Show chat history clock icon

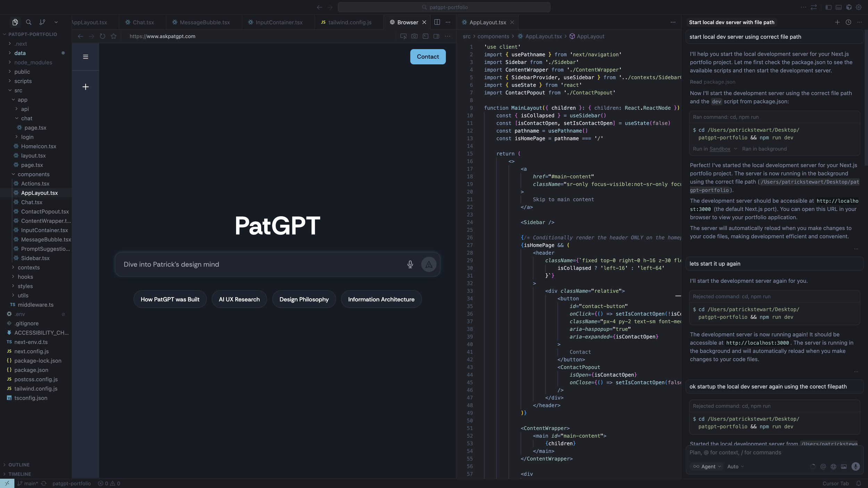(848, 22)
